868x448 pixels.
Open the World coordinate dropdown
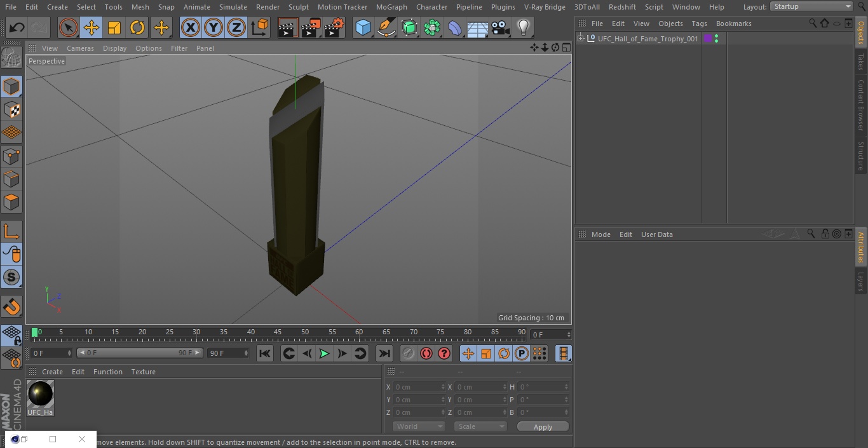pyautogui.click(x=419, y=426)
